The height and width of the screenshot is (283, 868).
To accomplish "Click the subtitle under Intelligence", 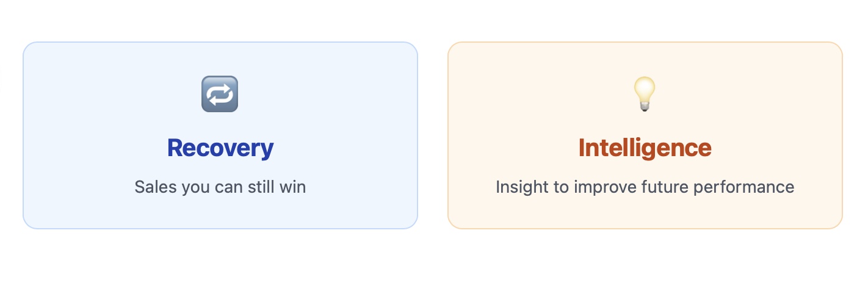I will click(x=645, y=187).
